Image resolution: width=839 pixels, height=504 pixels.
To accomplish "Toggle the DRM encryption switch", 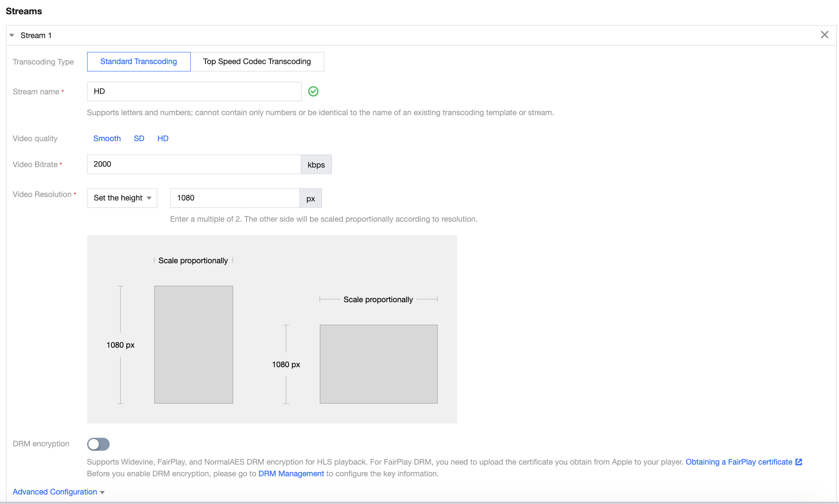I will [98, 444].
